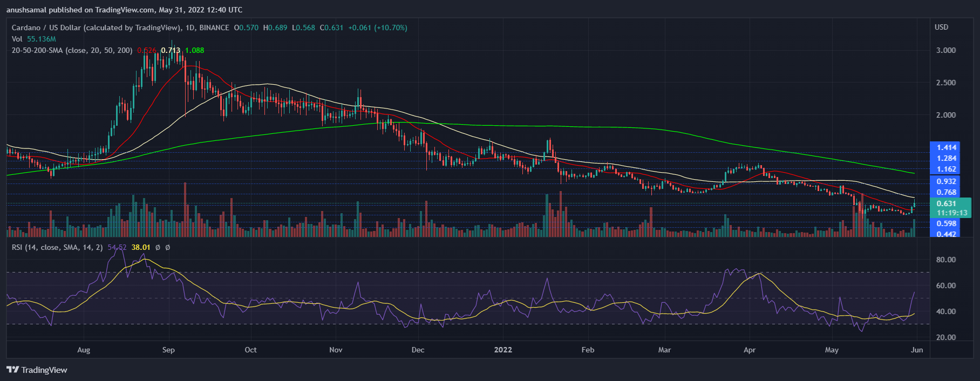Viewport: 980px width, 381px height.
Task: Click the 40.00 RSI axis tick
Action: pyautogui.click(x=946, y=311)
